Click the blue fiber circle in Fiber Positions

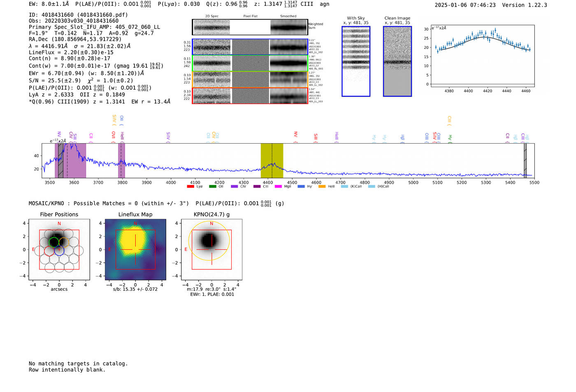[x=59, y=251]
